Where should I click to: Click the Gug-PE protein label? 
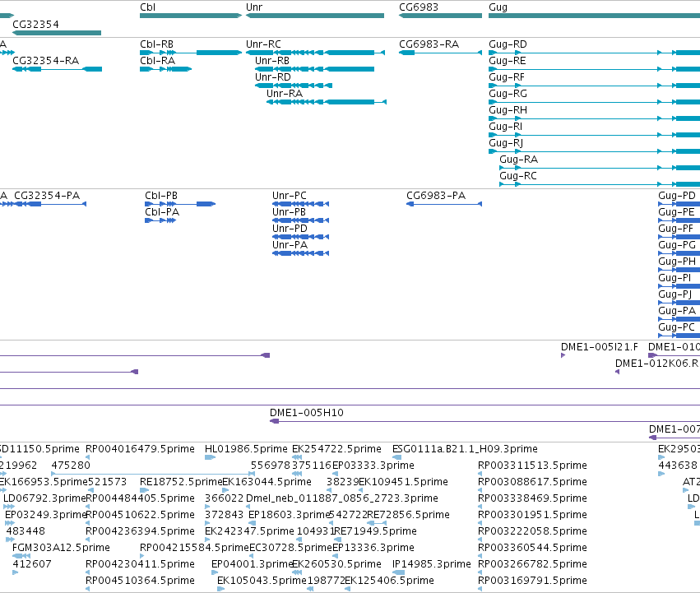pos(677,212)
